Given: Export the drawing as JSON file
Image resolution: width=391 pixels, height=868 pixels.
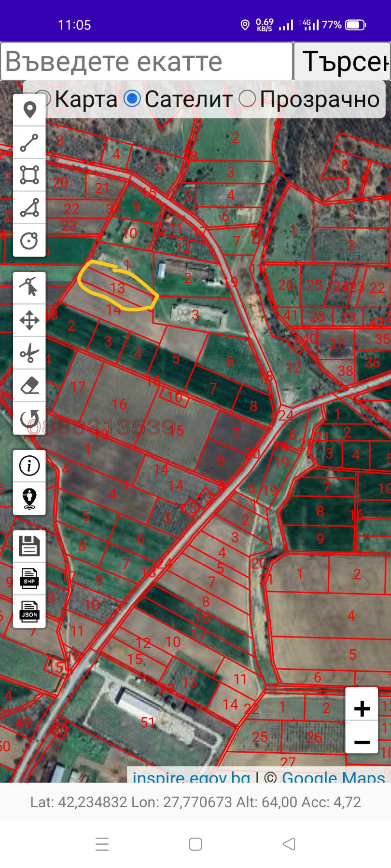Looking at the screenshot, I should pos(29,611).
